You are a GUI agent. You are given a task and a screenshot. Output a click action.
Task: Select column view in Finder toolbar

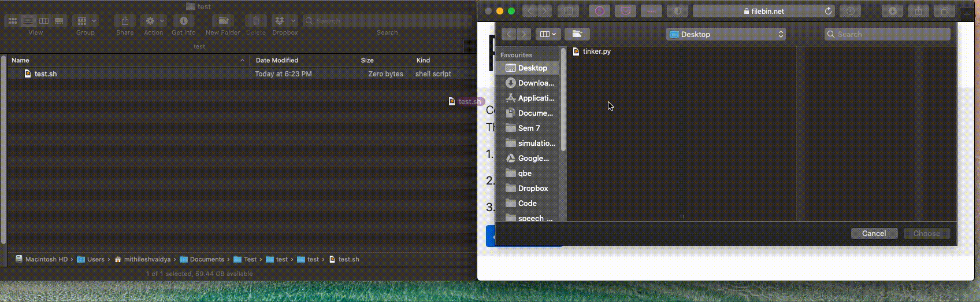tap(43, 21)
